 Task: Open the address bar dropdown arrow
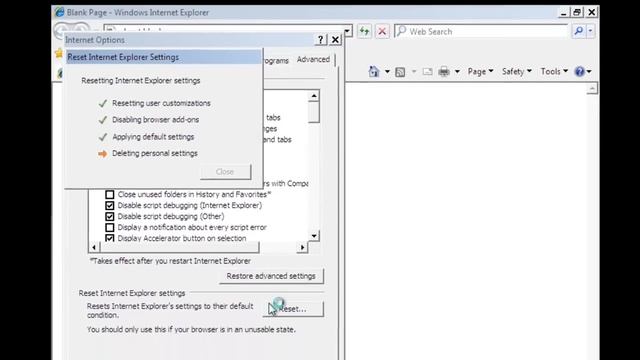point(347,31)
